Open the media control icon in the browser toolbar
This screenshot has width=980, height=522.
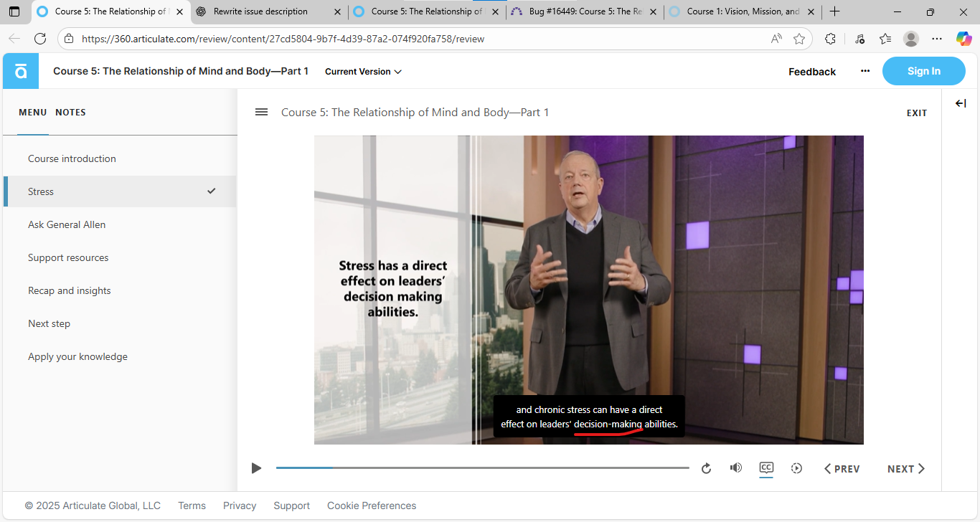[x=859, y=39]
